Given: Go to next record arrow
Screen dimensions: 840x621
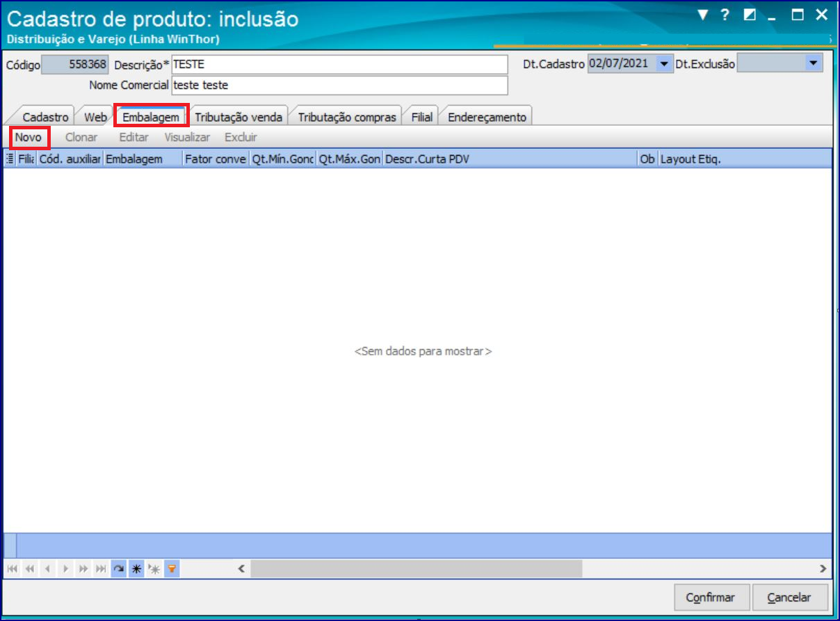Looking at the screenshot, I should 66,569.
